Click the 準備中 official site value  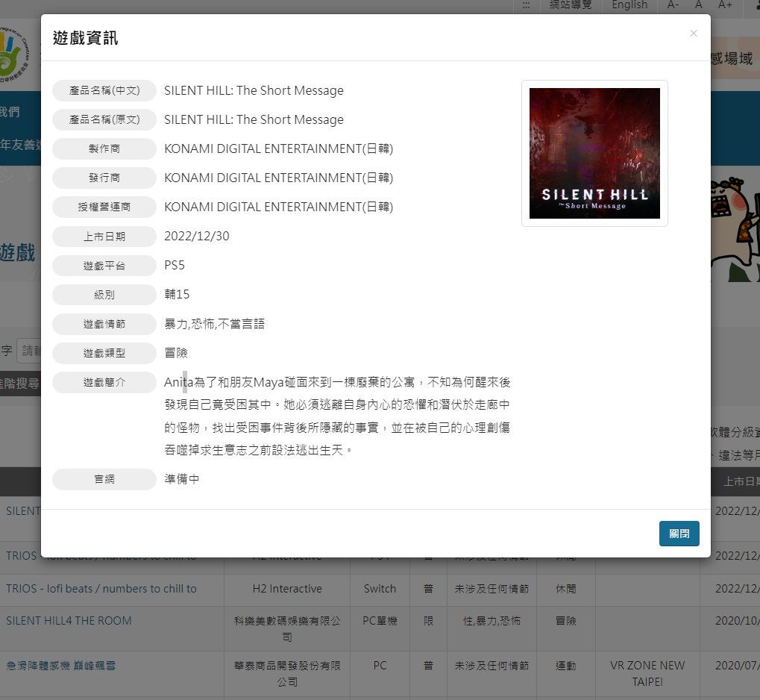point(182,479)
